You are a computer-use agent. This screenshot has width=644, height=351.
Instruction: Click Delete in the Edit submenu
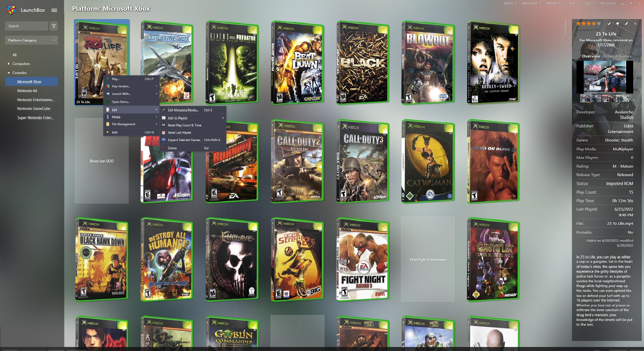point(193,148)
